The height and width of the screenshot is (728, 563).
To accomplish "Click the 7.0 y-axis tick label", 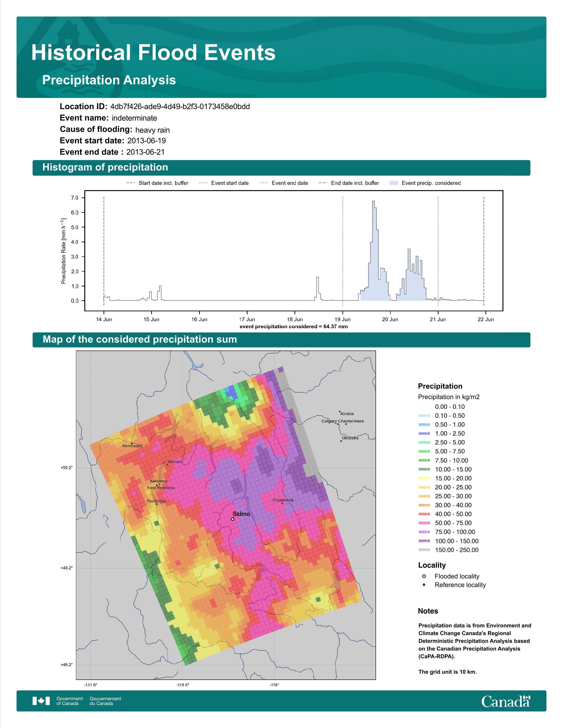I will (74, 198).
